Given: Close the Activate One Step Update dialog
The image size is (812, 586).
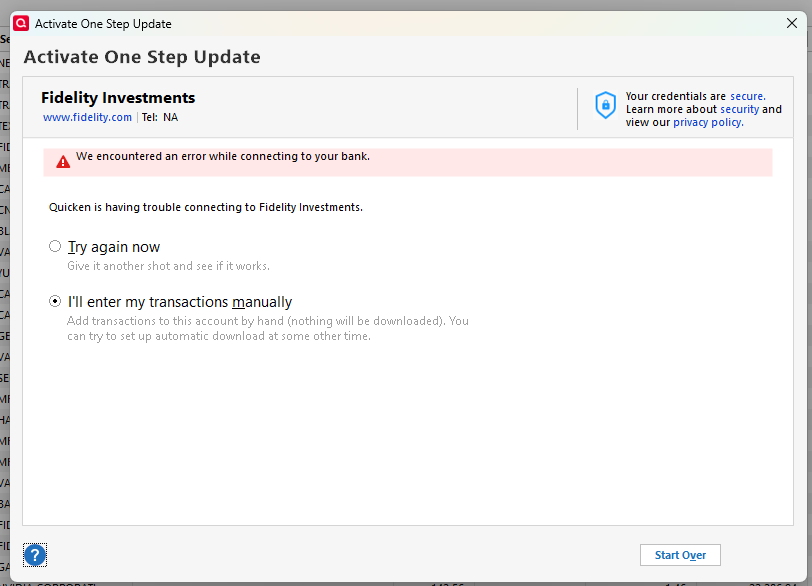Looking at the screenshot, I should point(792,23).
